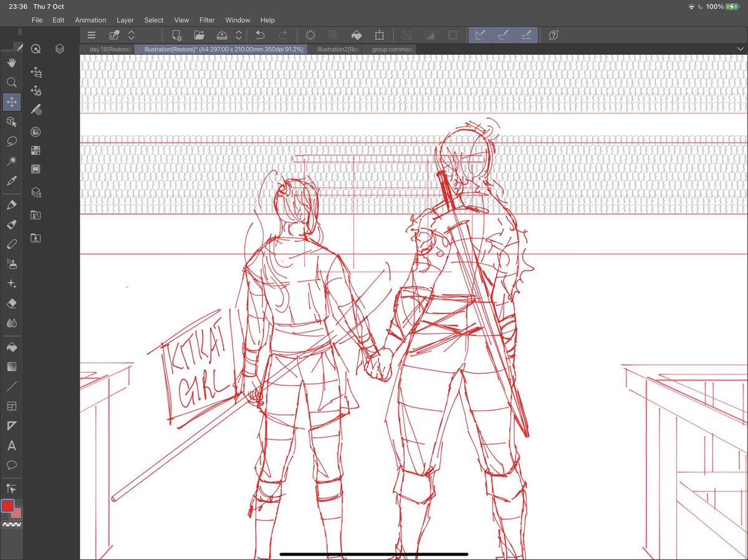The image size is (748, 560).
Task: Open the support help icon
Action: coord(553,36)
